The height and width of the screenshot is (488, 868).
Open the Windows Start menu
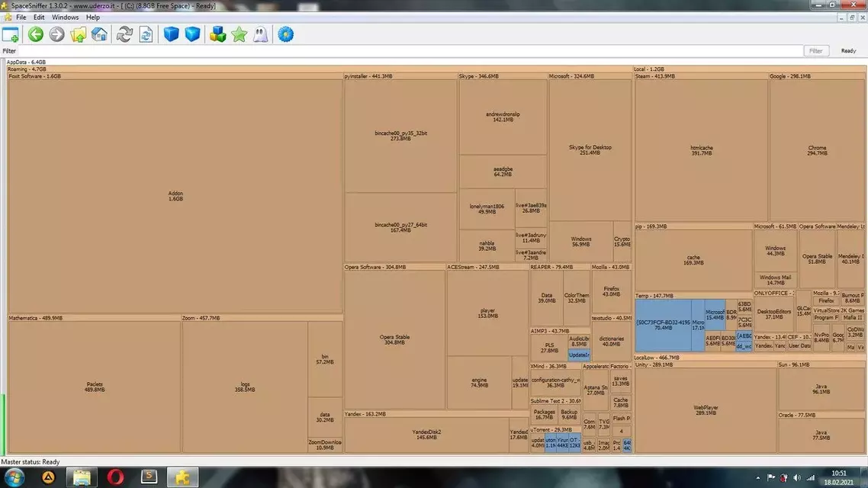(x=14, y=477)
